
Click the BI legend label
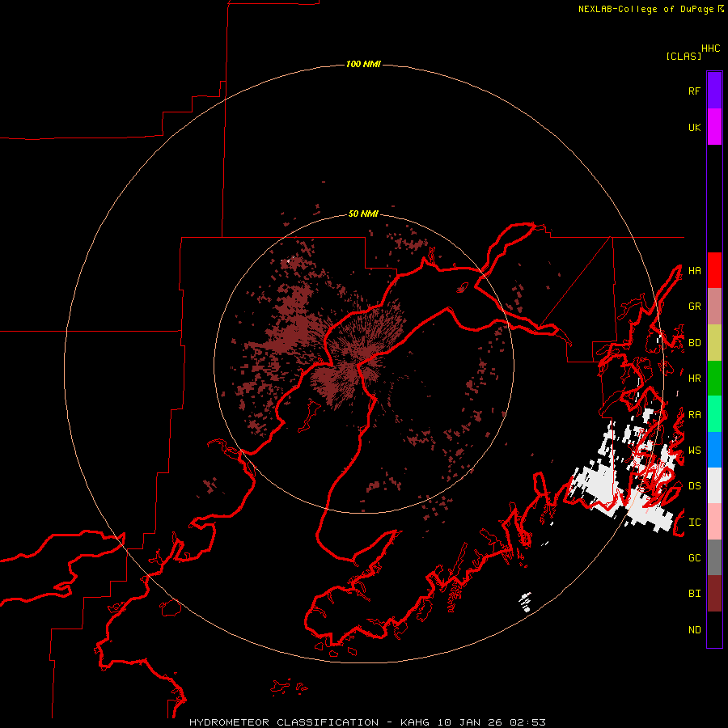(695, 594)
